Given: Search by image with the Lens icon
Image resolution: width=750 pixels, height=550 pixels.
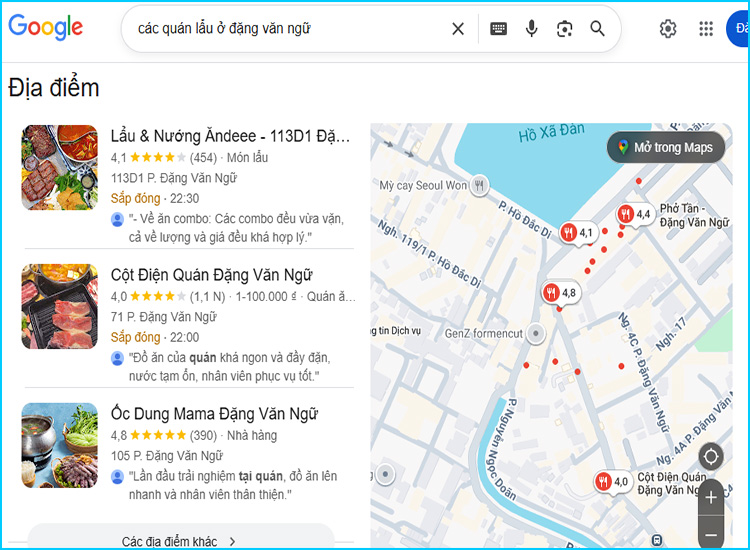Looking at the screenshot, I should 564,29.
